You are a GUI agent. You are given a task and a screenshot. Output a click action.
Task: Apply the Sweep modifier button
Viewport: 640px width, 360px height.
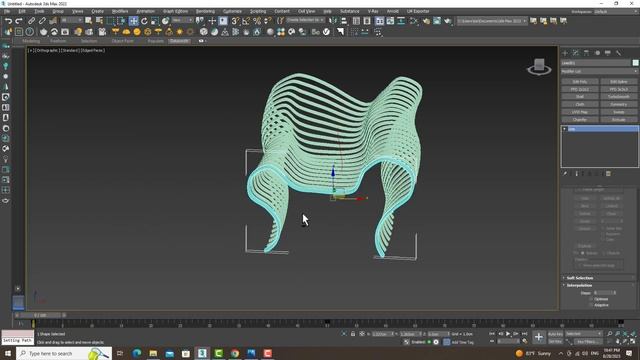tap(619, 112)
